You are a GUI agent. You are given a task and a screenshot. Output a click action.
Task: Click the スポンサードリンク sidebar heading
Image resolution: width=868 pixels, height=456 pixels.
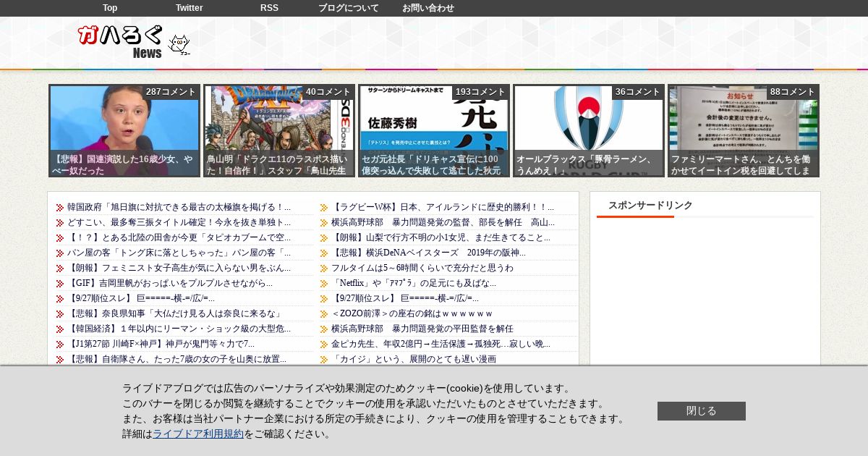coord(650,206)
